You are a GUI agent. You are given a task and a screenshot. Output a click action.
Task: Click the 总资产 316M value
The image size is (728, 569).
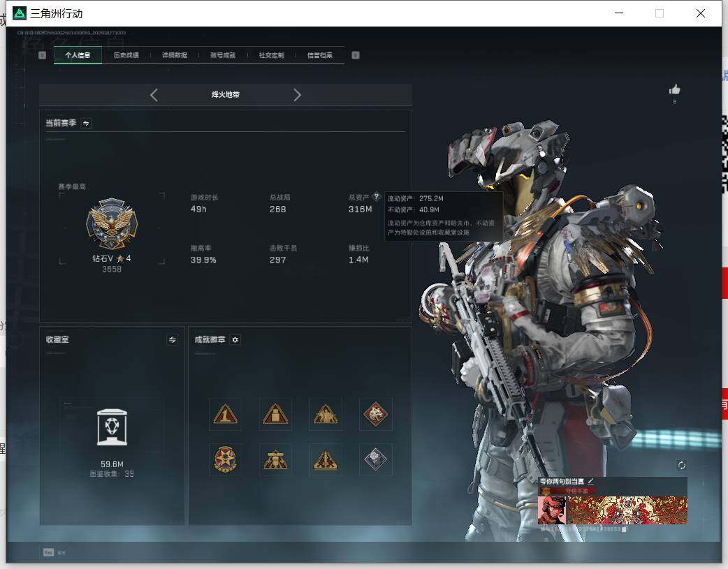[361, 209]
